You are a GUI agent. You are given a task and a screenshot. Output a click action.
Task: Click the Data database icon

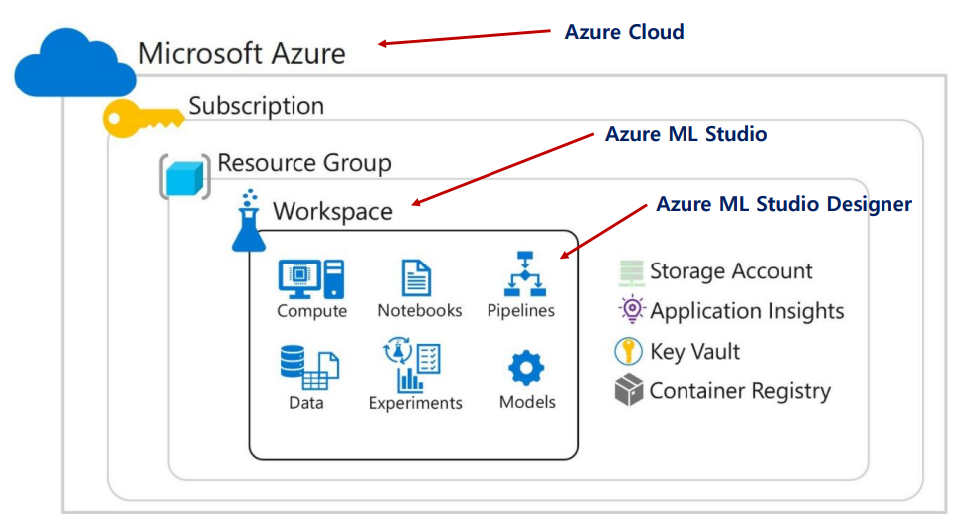click(x=309, y=367)
